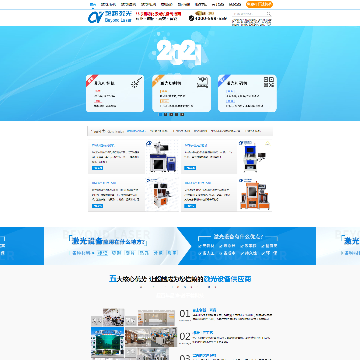360x360 pixels.
Task: Open the advantage item numbered 02
Action: 226,337
